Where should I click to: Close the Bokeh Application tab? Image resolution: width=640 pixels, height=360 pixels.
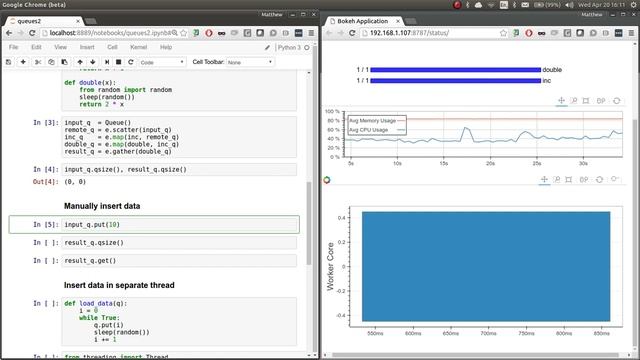(398, 21)
